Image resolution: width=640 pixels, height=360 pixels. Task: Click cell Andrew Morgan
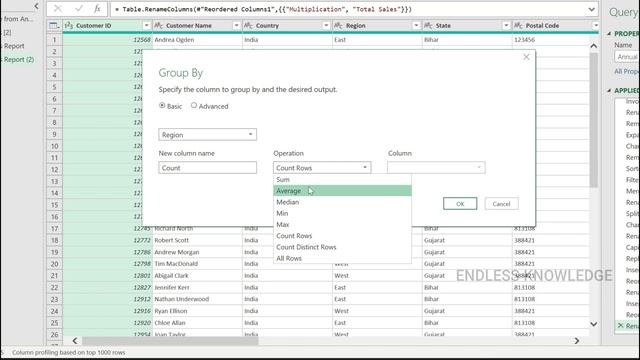pos(177,252)
